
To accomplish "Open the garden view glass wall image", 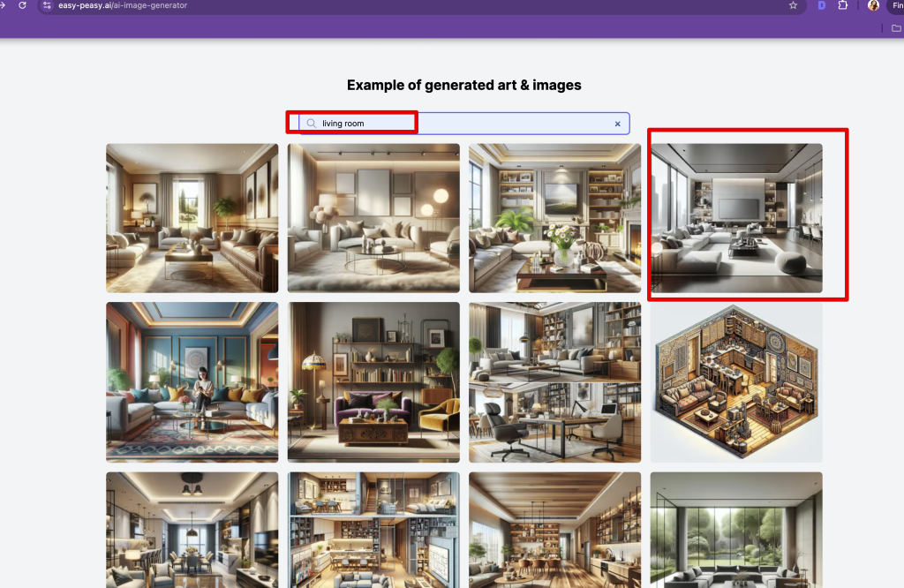I will coord(736,530).
